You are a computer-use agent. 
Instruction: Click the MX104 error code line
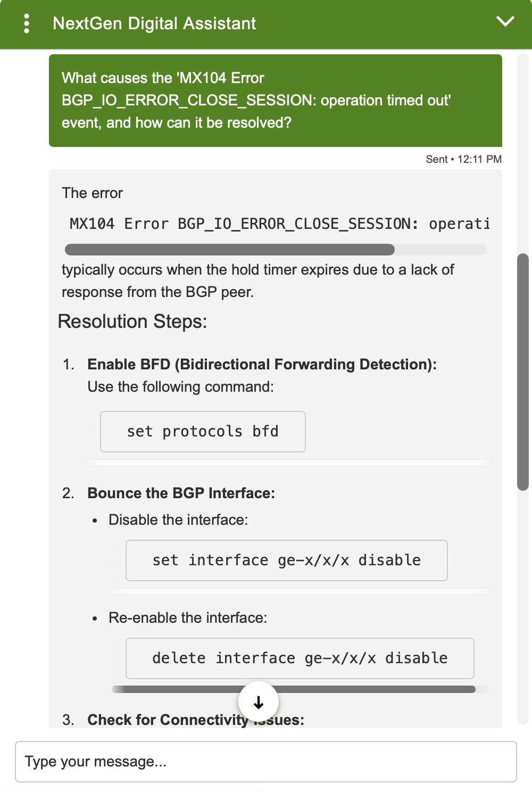tap(280, 224)
